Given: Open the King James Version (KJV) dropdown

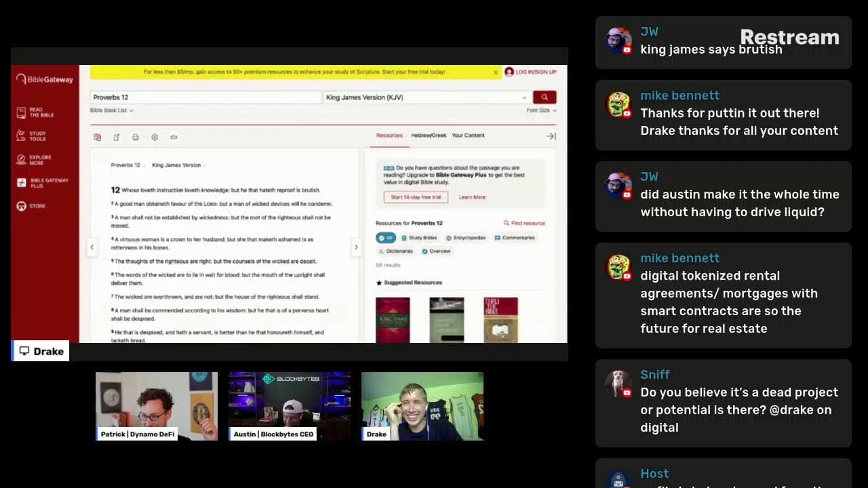Looking at the screenshot, I should tap(427, 97).
